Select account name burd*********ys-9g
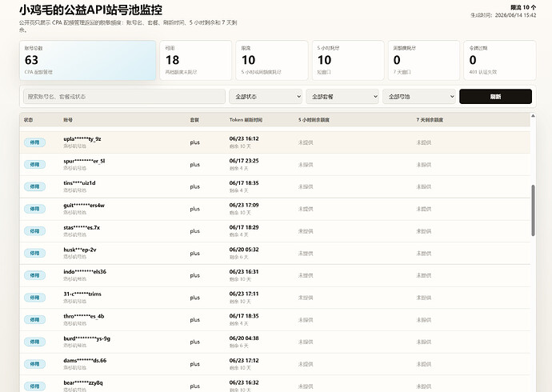This screenshot has width=552, height=392. (x=86, y=338)
